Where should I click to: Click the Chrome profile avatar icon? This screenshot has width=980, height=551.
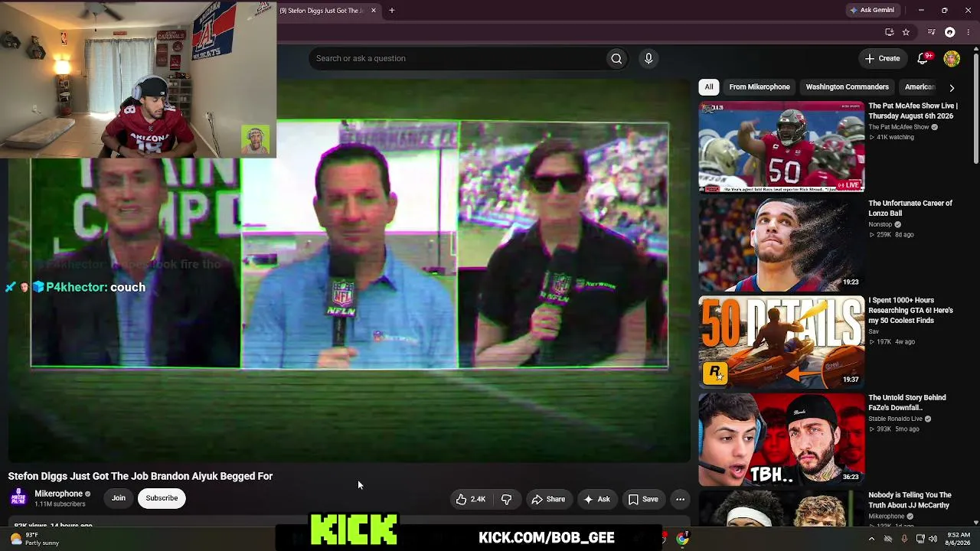click(950, 32)
